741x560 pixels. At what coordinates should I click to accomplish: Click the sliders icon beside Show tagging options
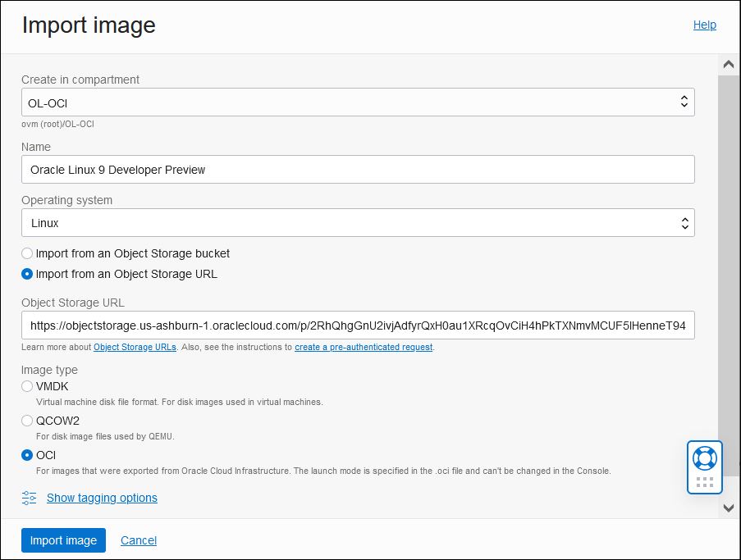click(x=28, y=498)
